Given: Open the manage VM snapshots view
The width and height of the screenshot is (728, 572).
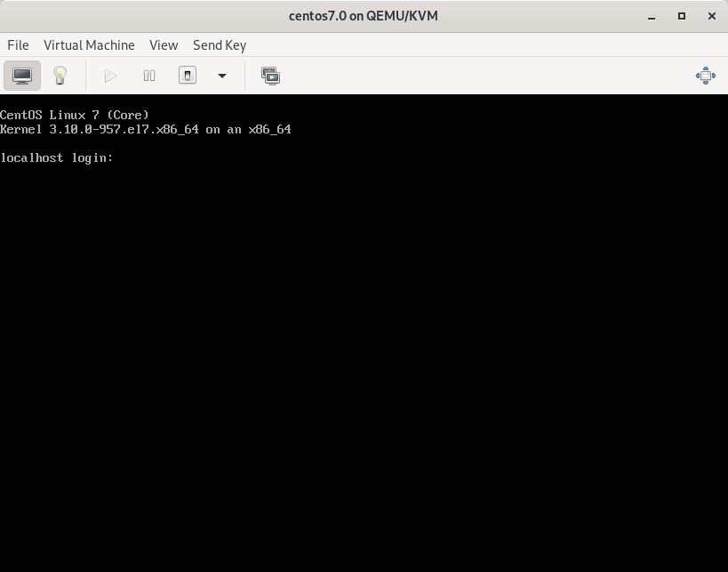Looking at the screenshot, I should coord(270,76).
